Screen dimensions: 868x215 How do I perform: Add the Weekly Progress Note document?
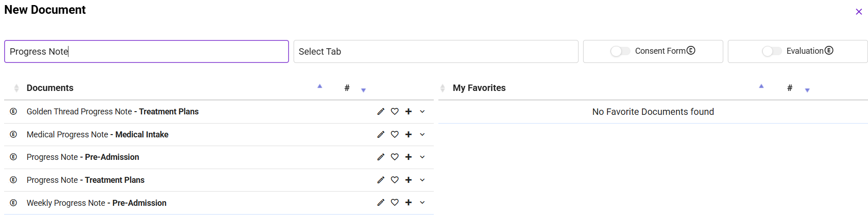click(x=408, y=203)
